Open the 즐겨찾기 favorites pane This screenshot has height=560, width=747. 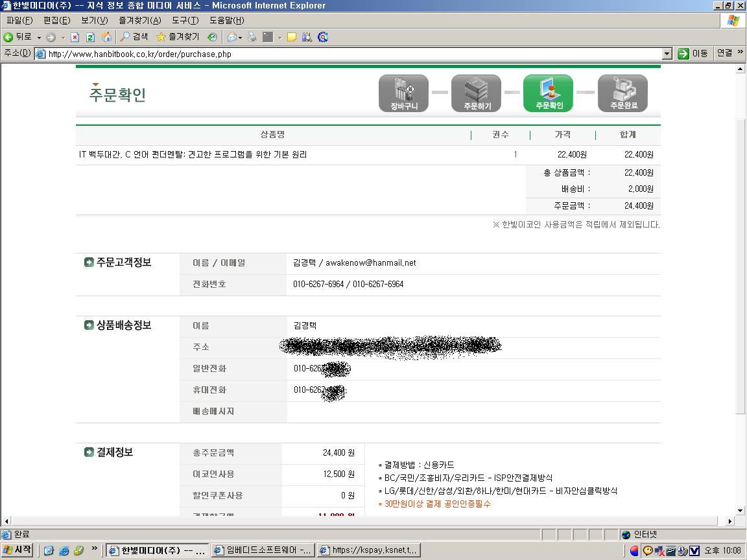pos(178,37)
